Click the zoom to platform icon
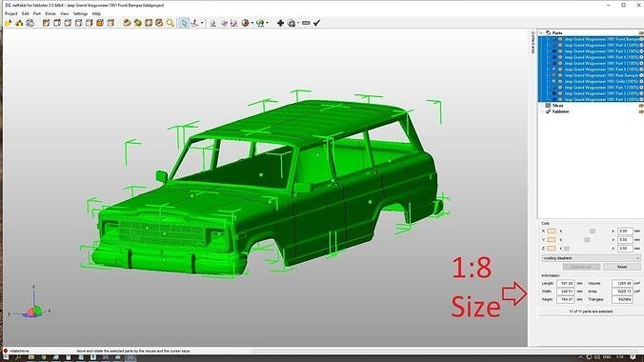The width and height of the screenshot is (644, 362). (159, 23)
